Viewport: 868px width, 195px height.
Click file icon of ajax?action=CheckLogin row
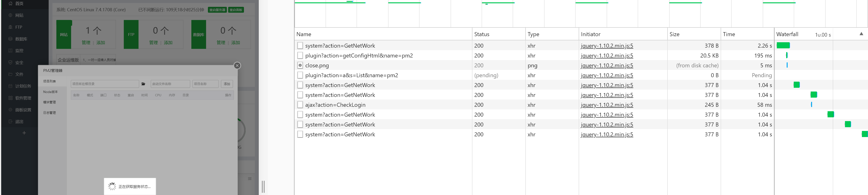point(300,105)
